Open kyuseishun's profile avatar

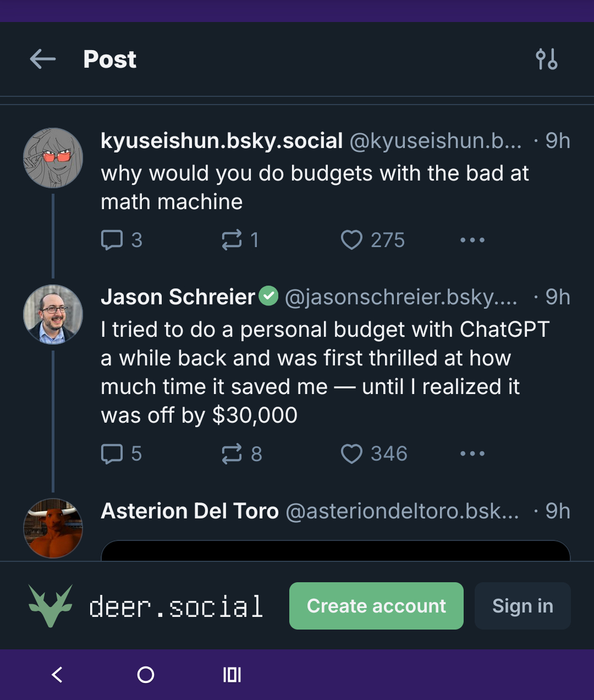tap(53, 158)
